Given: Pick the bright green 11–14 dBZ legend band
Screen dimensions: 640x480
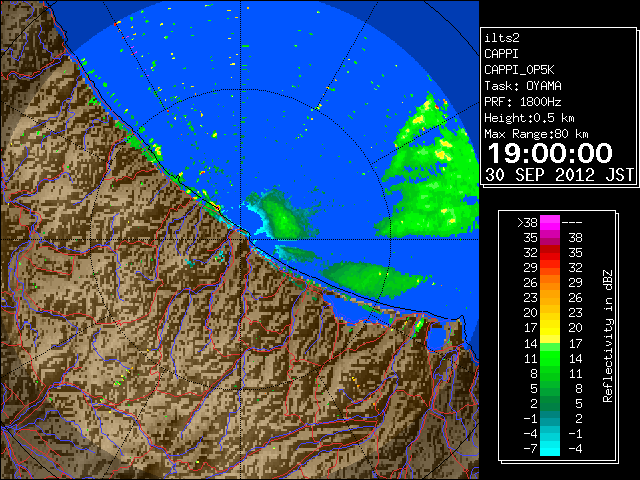Looking at the screenshot, I should tap(550, 358).
